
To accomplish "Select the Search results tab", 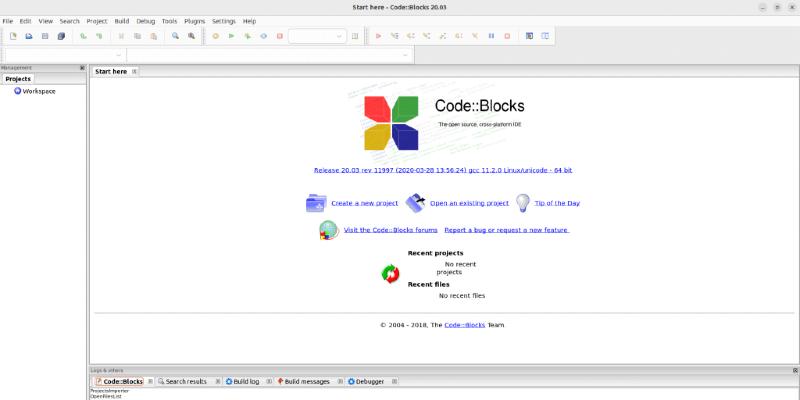I will [185, 381].
